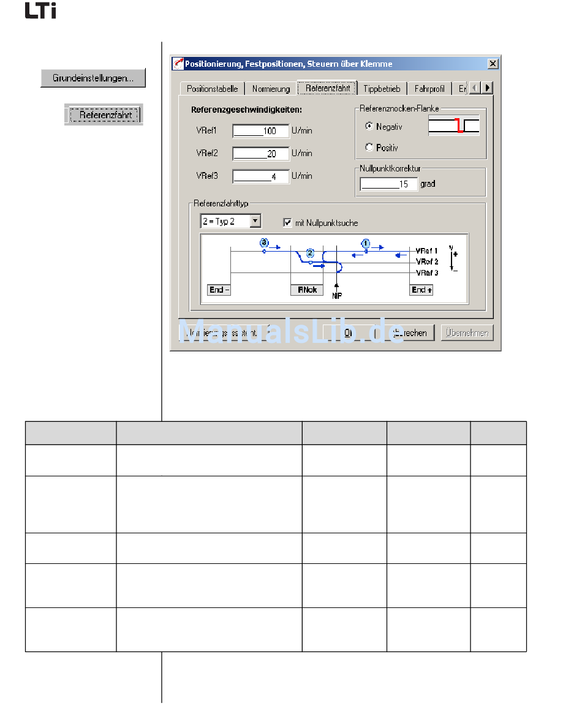Click the OK button
The image size is (582, 728).
point(348,333)
